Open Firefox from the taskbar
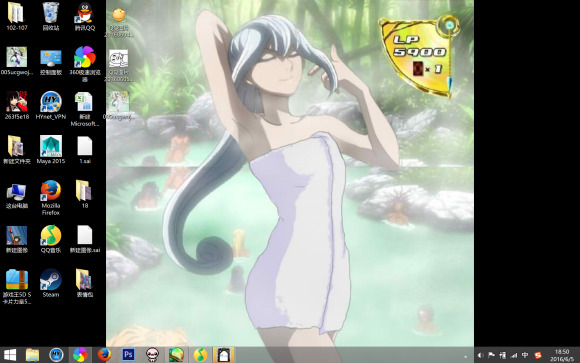Image resolution: width=580 pixels, height=363 pixels. pyautogui.click(x=104, y=355)
